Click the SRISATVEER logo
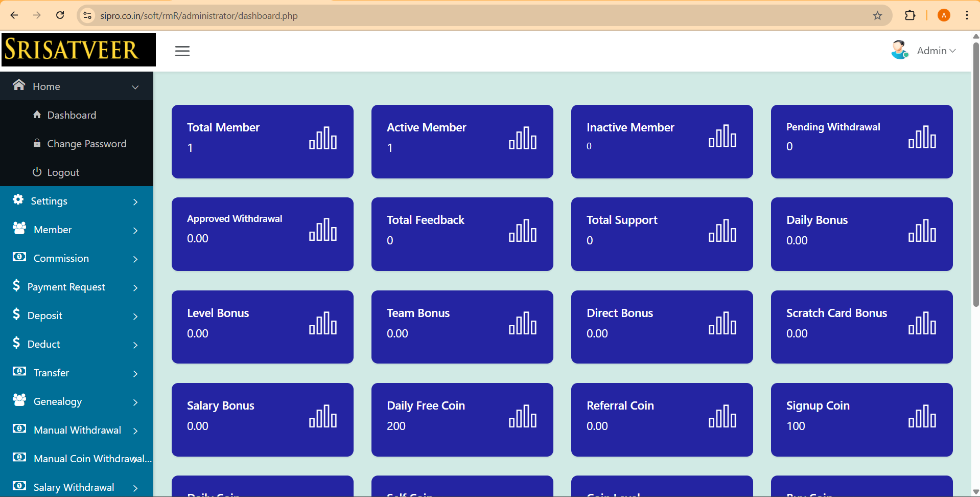The width and height of the screenshot is (980, 497). [78, 50]
